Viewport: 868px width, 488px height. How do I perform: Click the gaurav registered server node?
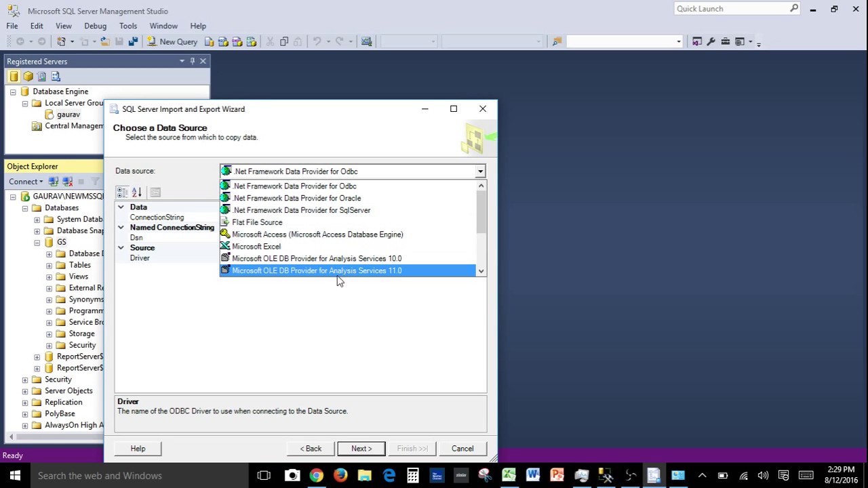coord(68,115)
